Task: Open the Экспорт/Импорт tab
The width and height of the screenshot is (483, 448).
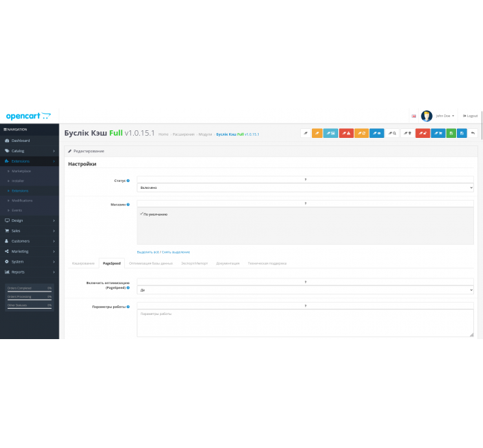Action: tap(195, 263)
